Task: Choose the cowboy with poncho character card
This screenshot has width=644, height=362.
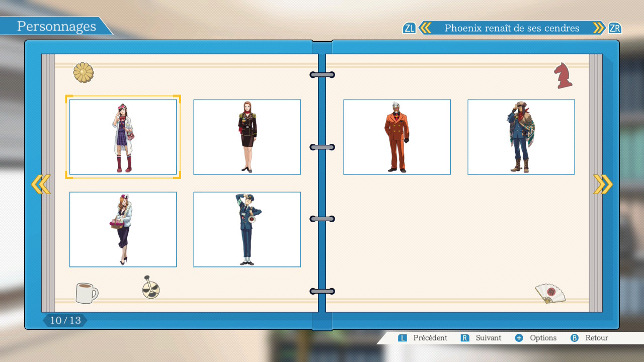Action: (521, 137)
